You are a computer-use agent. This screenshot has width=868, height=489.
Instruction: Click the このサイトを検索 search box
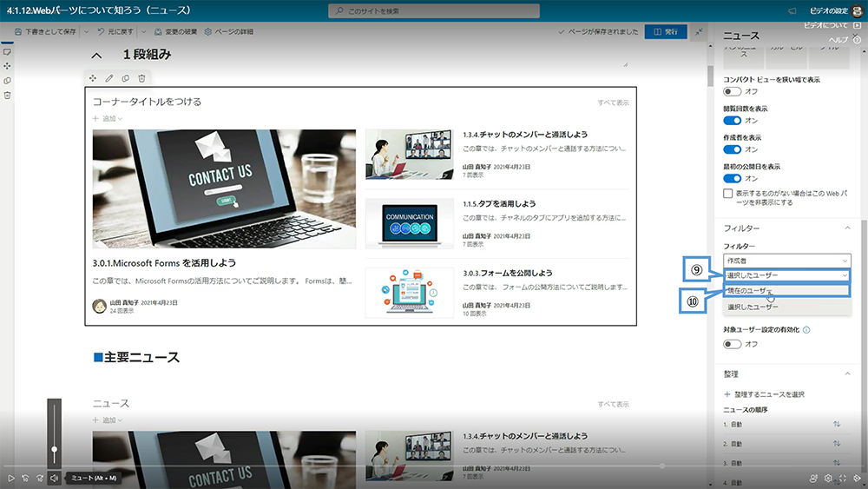click(434, 10)
